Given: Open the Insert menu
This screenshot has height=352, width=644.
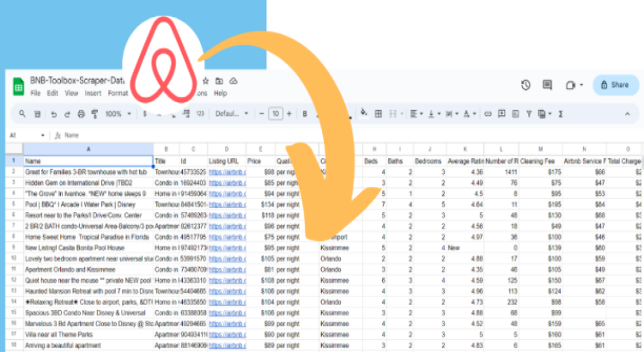Looking at the screenshot, I should pyautogui.click(x=93, y=94).
